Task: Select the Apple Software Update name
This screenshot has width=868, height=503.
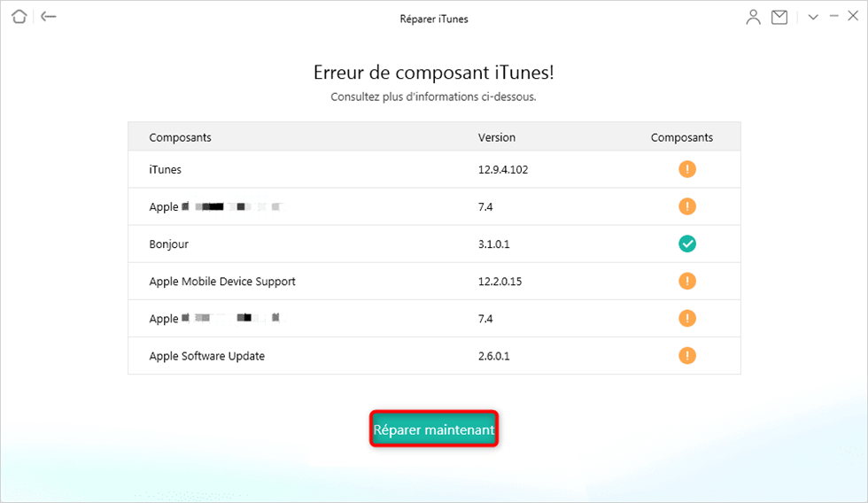Action: 206,356
